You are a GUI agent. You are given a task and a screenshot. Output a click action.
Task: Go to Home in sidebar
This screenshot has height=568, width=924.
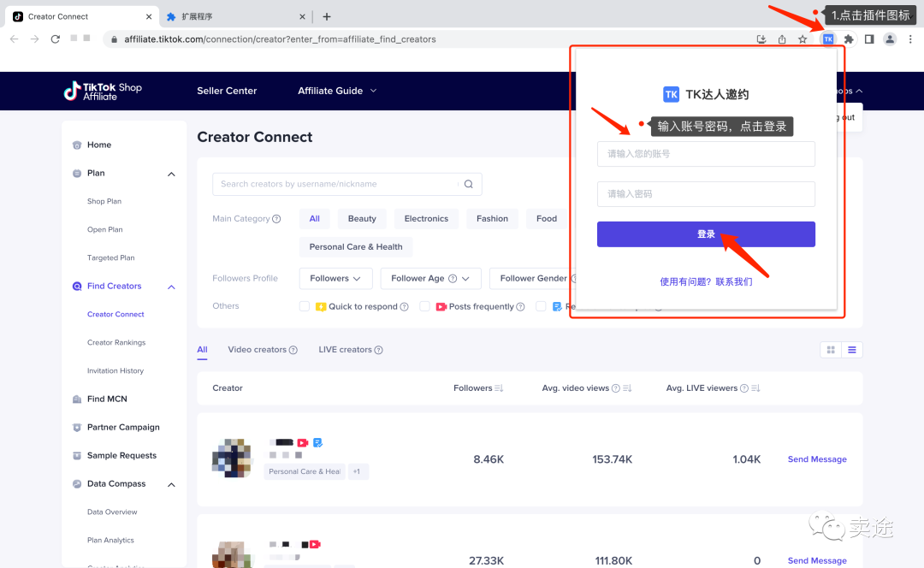tap(99, 145)
